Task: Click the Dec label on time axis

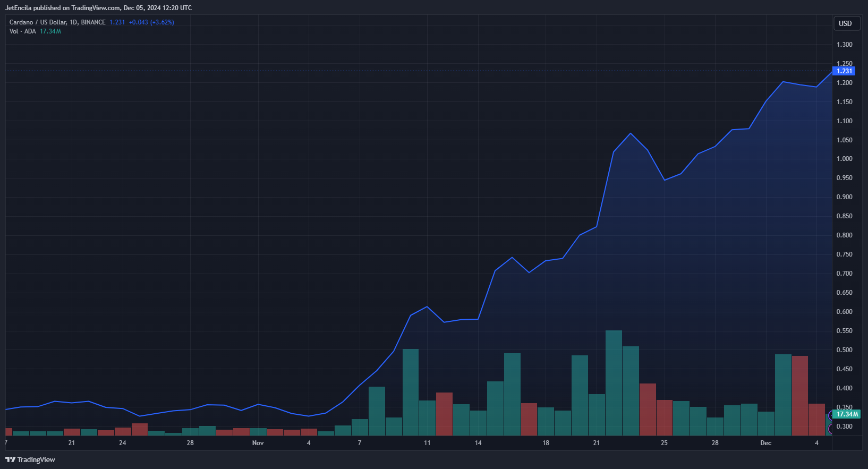Action: tap(765, 443)
